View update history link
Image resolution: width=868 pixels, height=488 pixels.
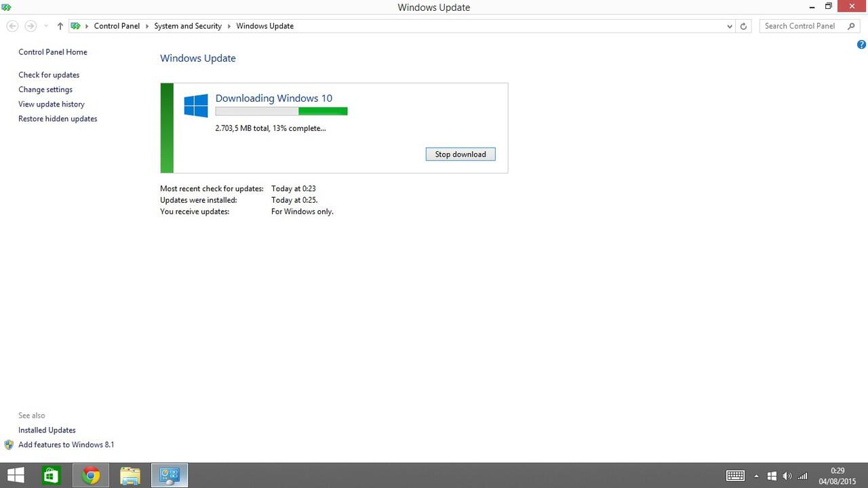coord(52,104)
